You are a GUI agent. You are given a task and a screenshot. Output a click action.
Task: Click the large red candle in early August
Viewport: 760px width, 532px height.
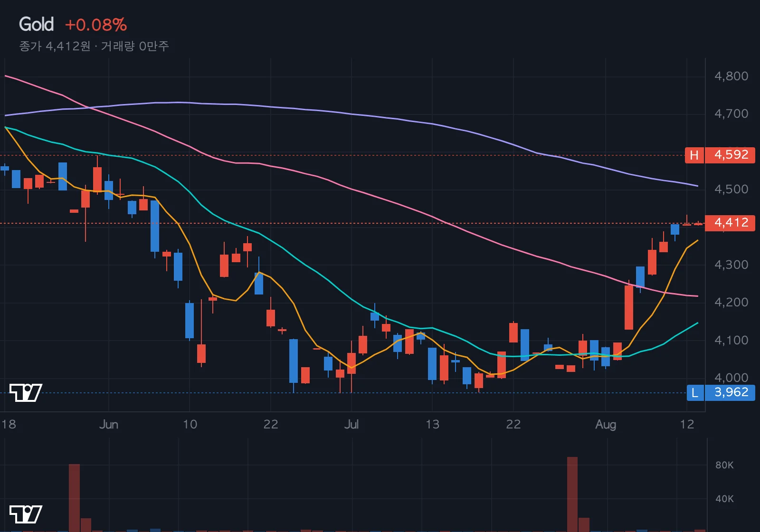pyautogui.click(x=628, y=307)
